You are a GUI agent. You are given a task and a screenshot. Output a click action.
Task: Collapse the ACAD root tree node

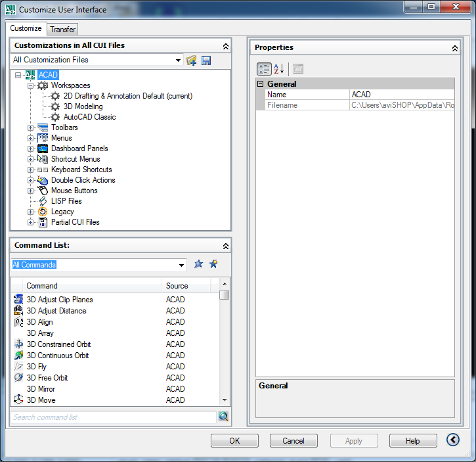pos(18,75)
